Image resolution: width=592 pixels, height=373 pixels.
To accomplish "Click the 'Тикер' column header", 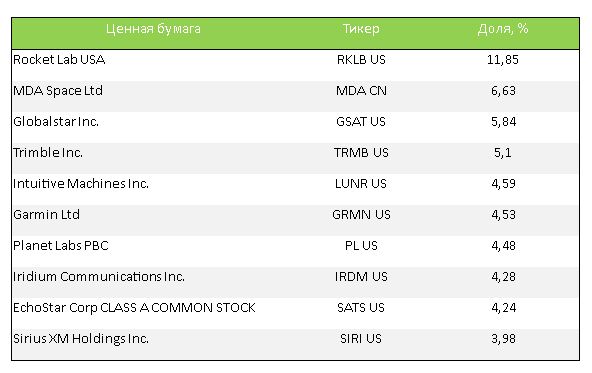I will (361, 29).
